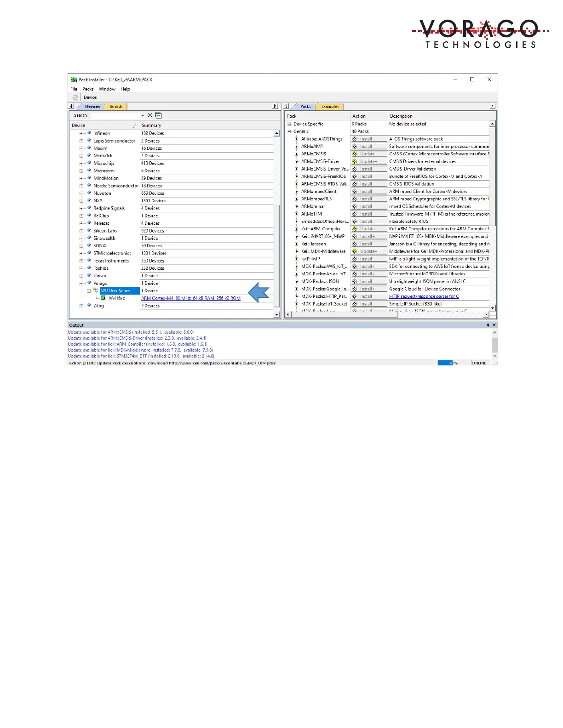
Task: Click Install button for ARM::CMSIS-FreeRTOS
Action: [369, 176]
